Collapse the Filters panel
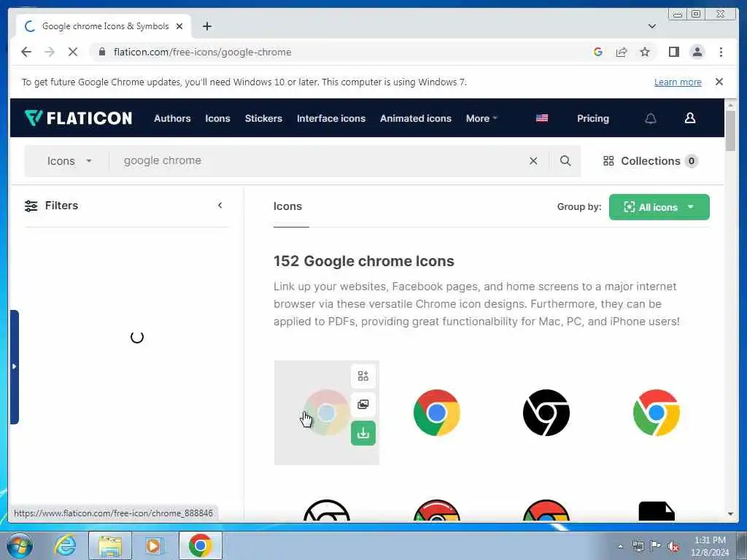 click(220, 205)
